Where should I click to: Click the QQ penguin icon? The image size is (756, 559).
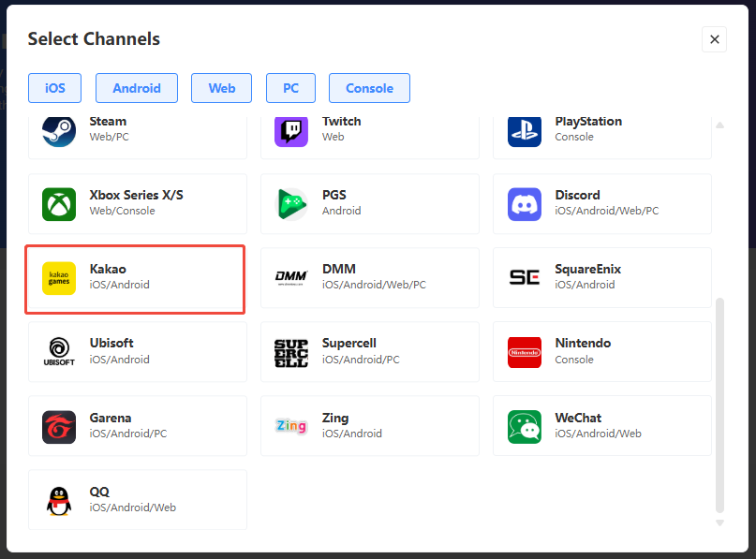[x=59, y=501]
